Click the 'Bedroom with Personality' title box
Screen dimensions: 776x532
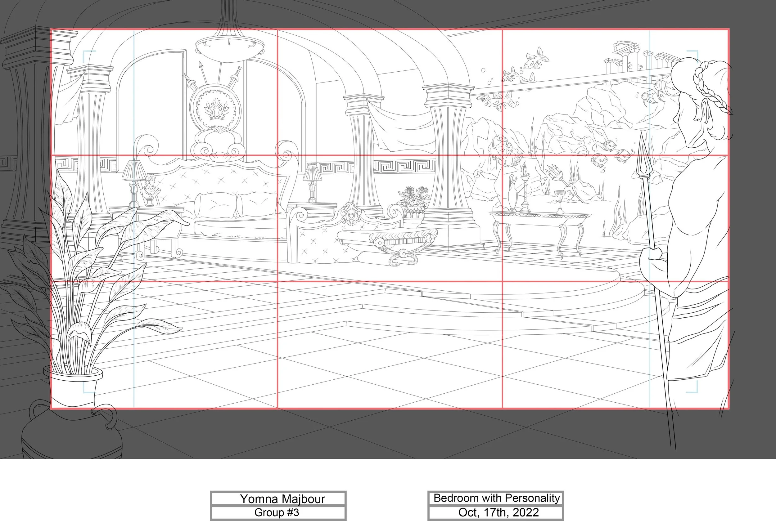[495, 498]
